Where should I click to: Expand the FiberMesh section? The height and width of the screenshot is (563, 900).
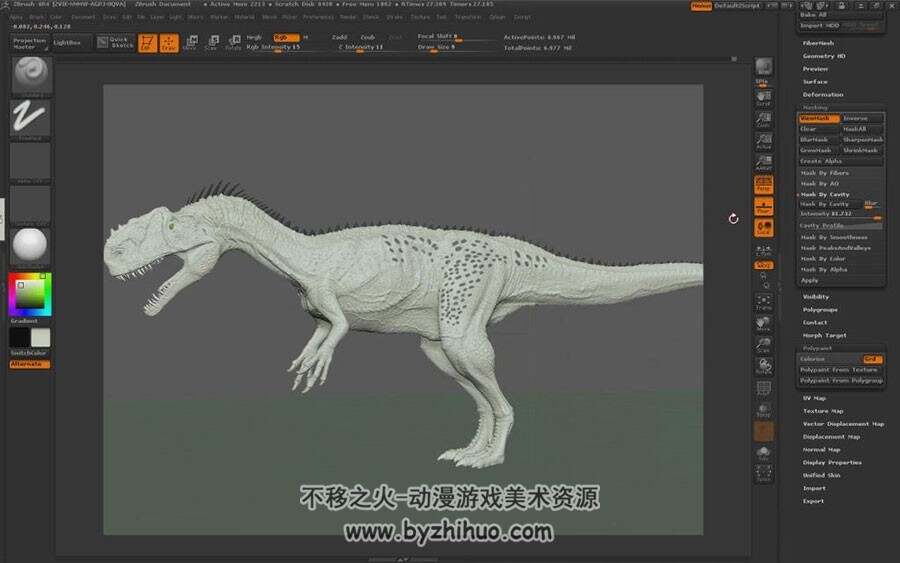pyautogui.click(x=818, y=43)
